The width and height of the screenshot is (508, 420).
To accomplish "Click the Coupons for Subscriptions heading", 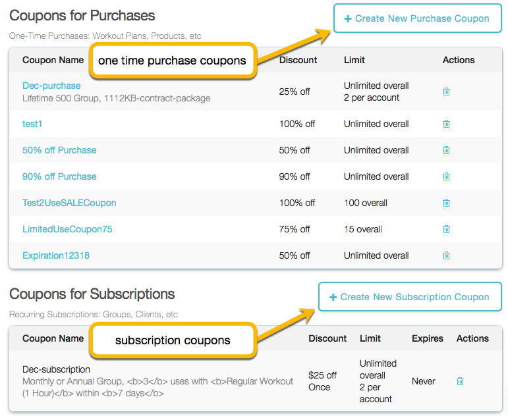I will (x=92, y=294).
